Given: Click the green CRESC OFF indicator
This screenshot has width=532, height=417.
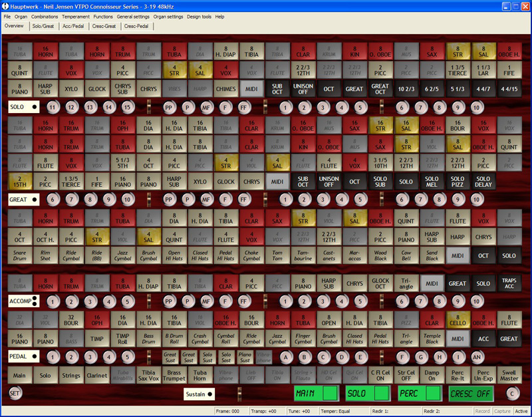Looking at the screenshot, I should tap(477, 394).
